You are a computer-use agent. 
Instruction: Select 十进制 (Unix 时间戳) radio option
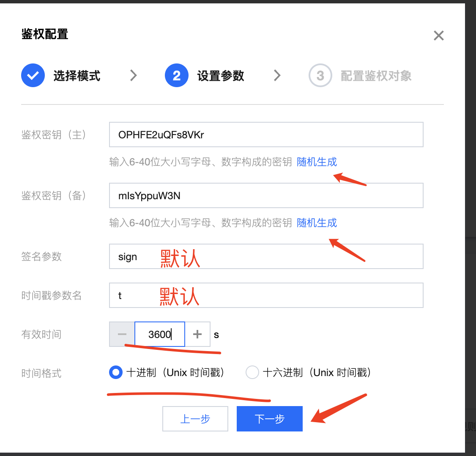(x=116, y=372)
